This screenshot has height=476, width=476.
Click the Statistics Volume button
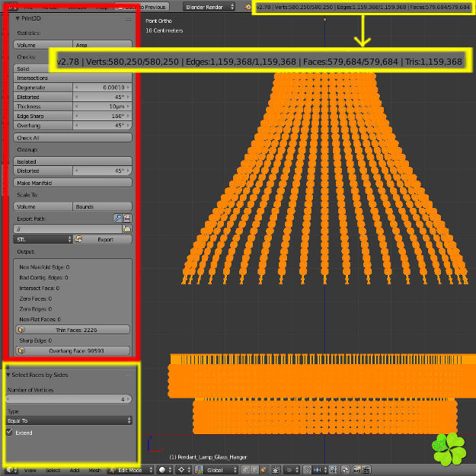[43, 45]
